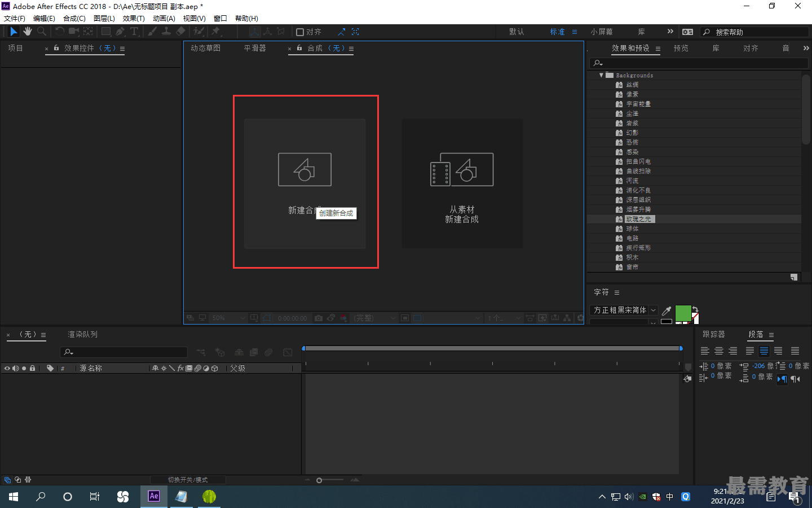This screenshot has width=812, height=508.
Task: Select the Roto Brush tool
Action: (x=198, y=32)
